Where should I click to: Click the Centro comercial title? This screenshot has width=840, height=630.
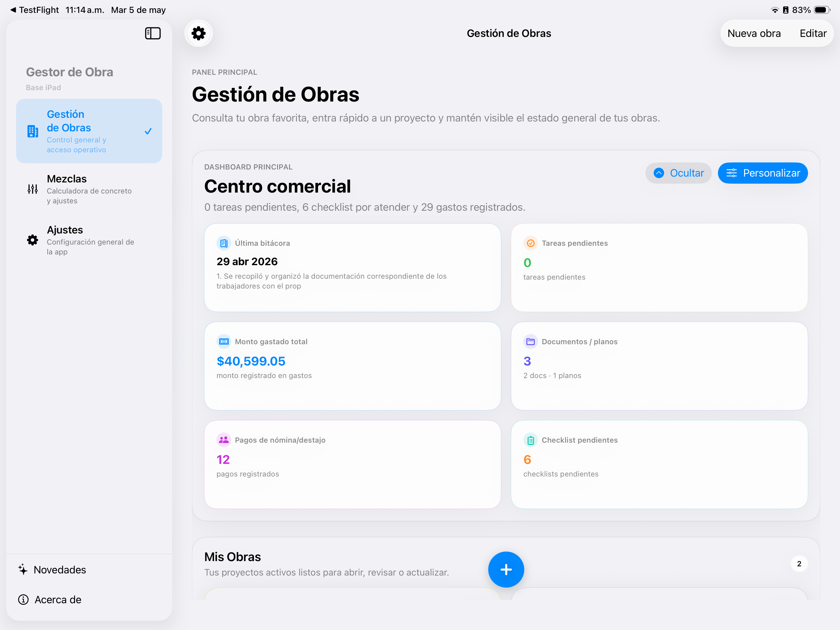pyautogui.click(x=277, y=186)
